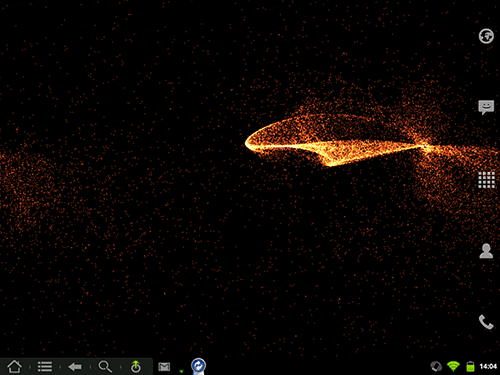Open the Gmail envelope notification

point(164,367)
